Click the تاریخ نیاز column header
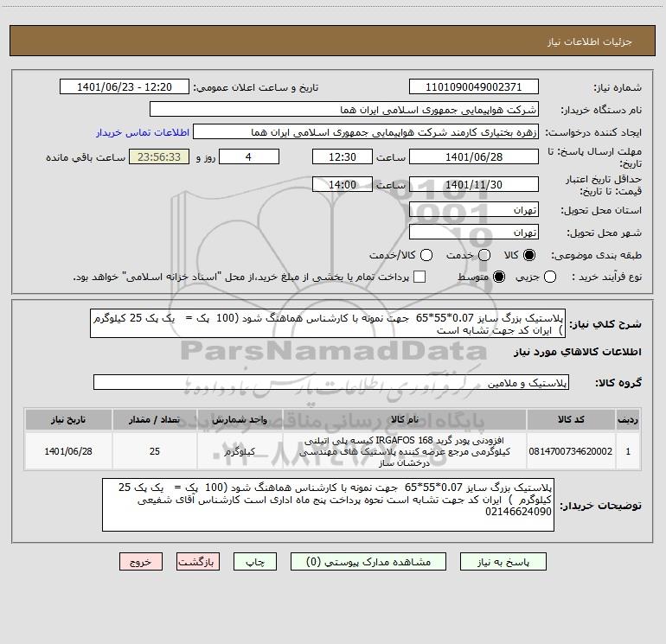 [x=68, y=419]
